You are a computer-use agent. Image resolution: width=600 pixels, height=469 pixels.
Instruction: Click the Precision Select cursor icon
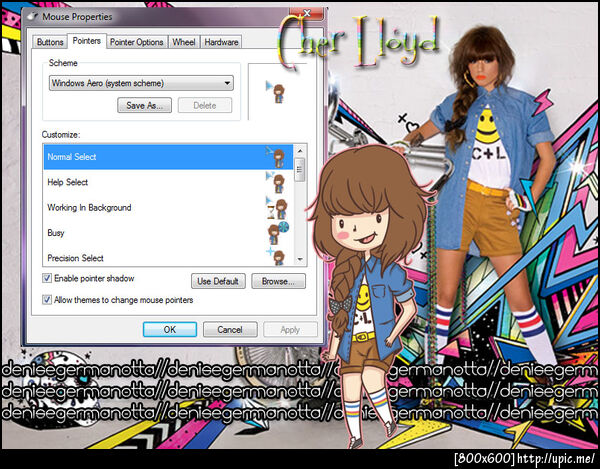click(276, 256)
